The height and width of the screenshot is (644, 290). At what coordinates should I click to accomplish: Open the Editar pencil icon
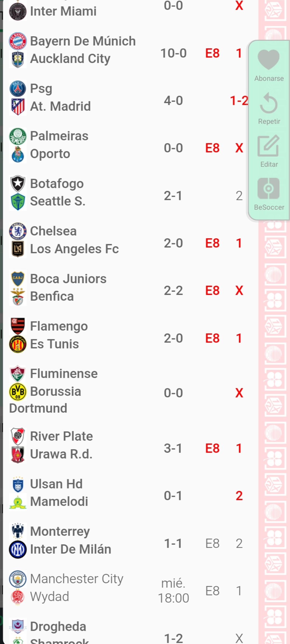[269, 146]
